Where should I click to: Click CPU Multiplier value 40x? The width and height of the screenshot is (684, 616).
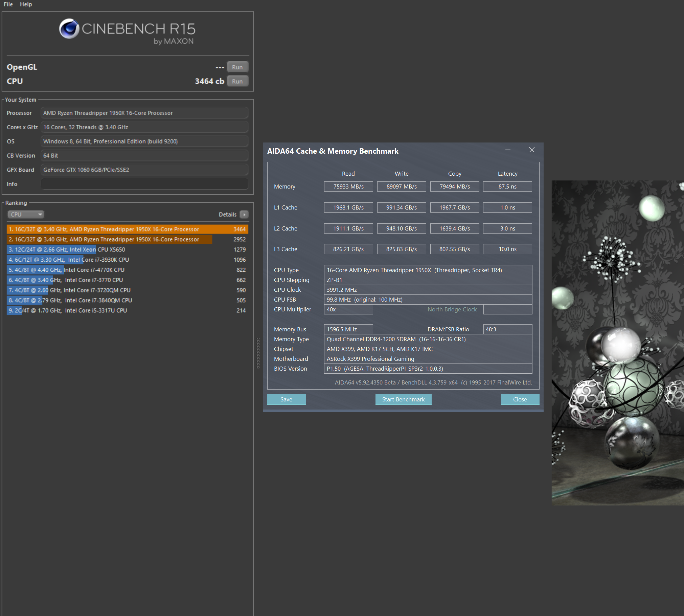pos(348,309)
